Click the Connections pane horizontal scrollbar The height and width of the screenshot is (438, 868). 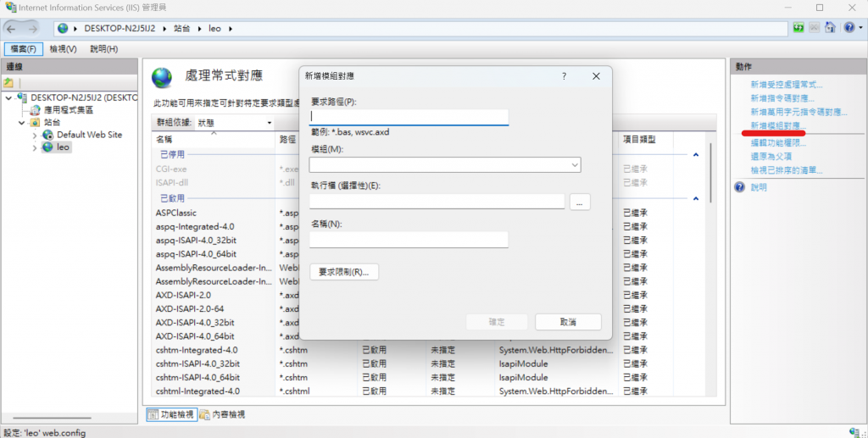[52, 419]
